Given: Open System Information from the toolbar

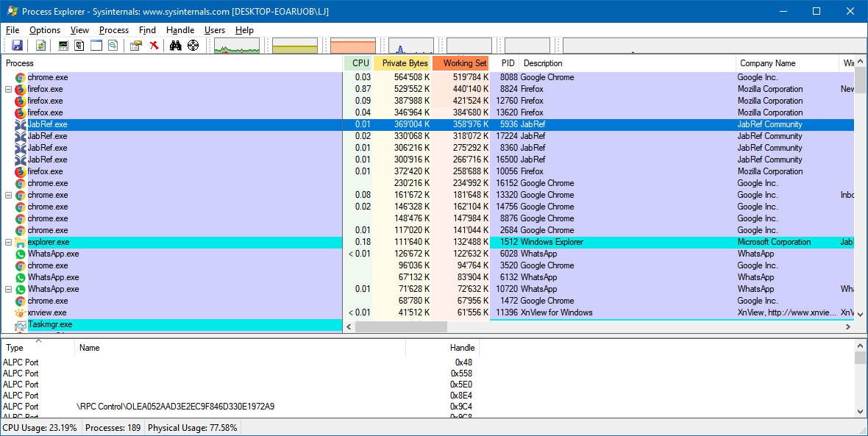Looking at the screenshot, I should 63,46.
